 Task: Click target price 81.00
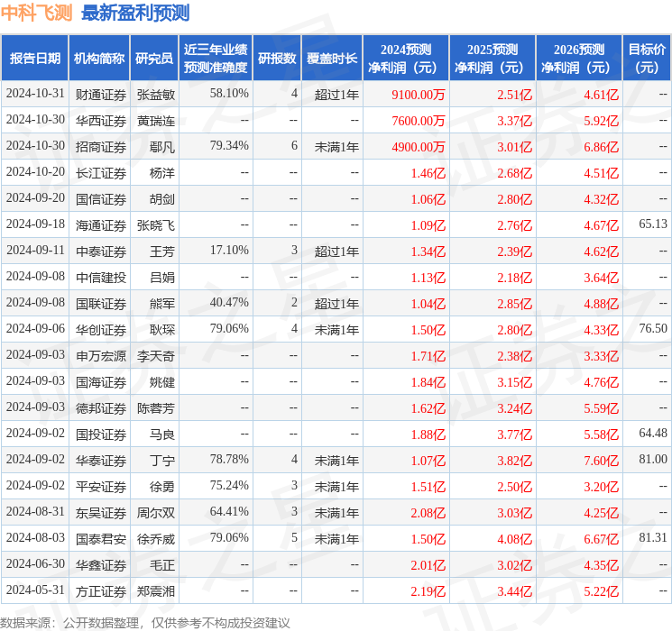653,459
